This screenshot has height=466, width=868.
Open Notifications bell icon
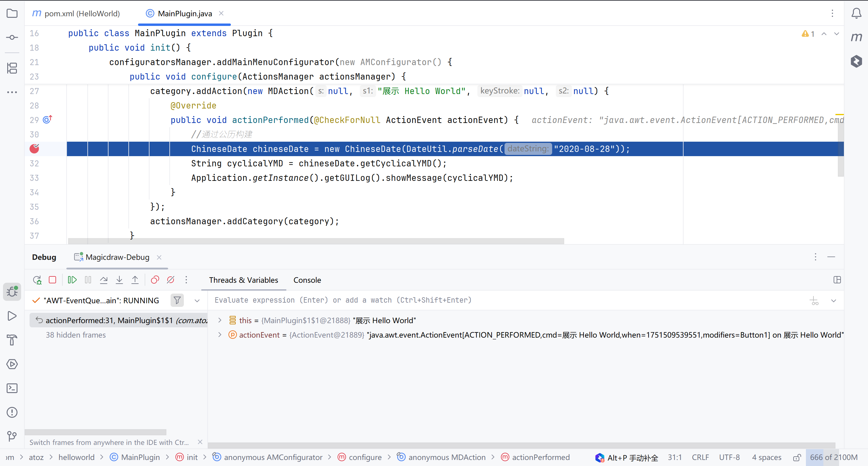856,14
